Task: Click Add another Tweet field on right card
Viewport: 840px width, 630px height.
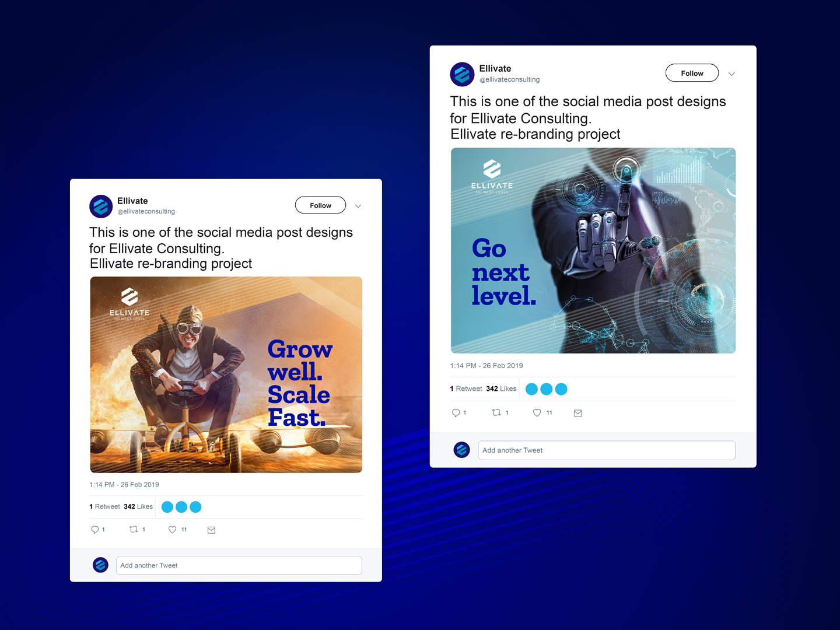Action: tap(607, 450)
